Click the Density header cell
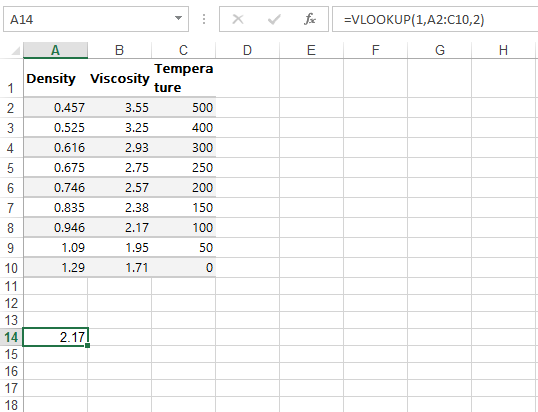The image size is (538, 412). (55, 78)
